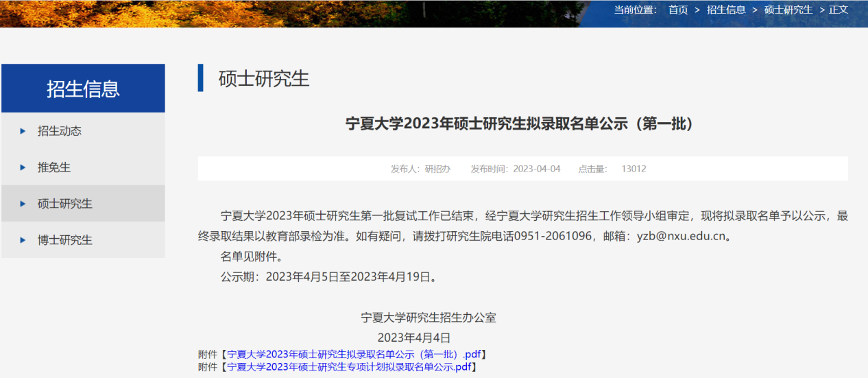Image resolution: width=868 pixels, height=378 pixels.
Task: Click 当前位置 label in header
Action: [636, 10]
